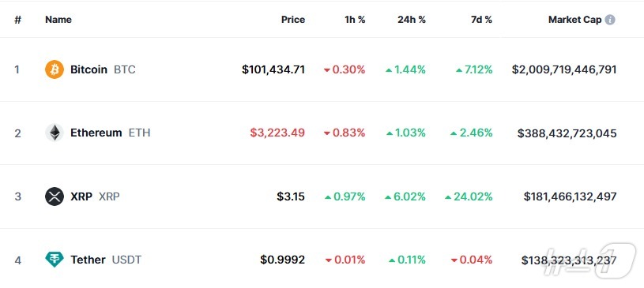
Task: Sort by the Market Cap column header
Action: coord(574,20)
